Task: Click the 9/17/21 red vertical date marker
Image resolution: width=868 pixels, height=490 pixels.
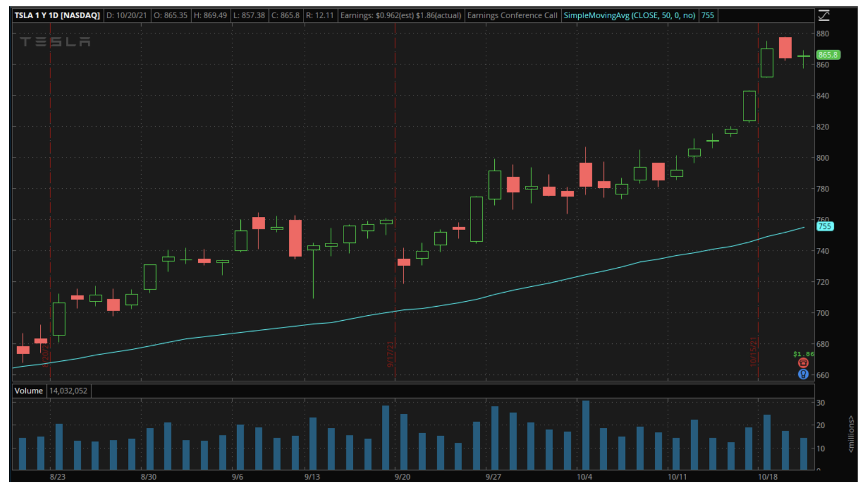Action: (x=390, y=354)
